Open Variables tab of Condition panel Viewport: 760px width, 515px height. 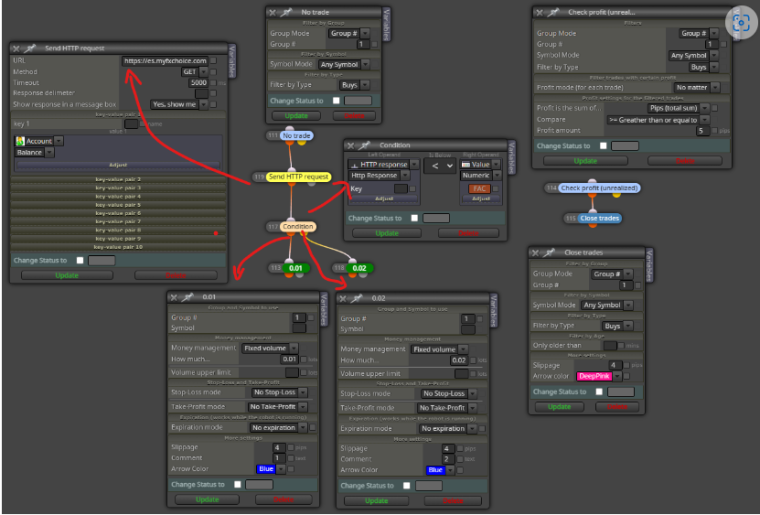(511, 157)
